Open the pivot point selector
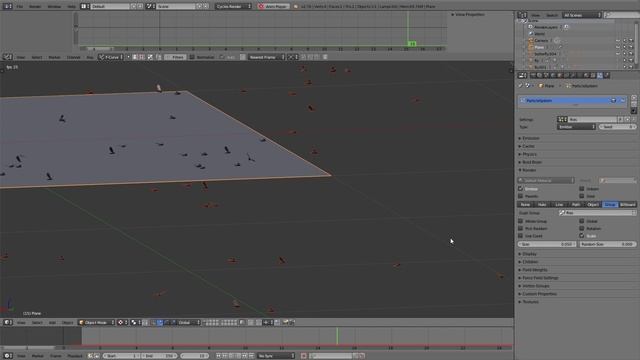Screen dimensions: 640x360 tap(135, 322)
